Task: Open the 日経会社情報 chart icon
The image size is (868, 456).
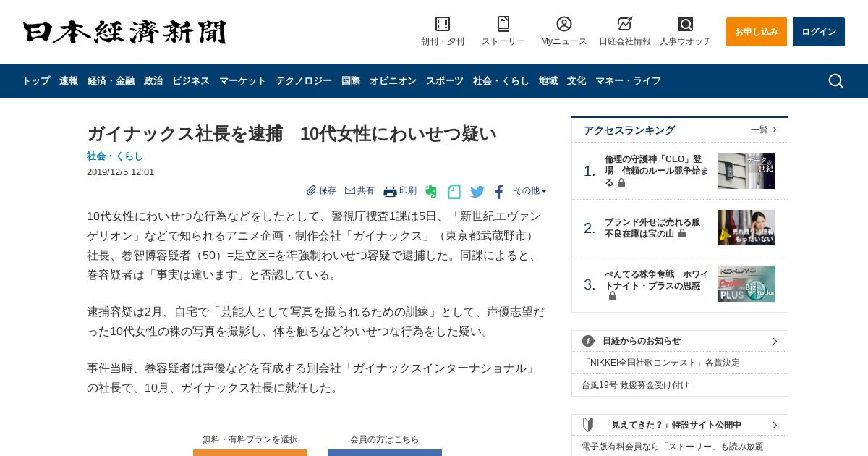Action: click(625, 24)
